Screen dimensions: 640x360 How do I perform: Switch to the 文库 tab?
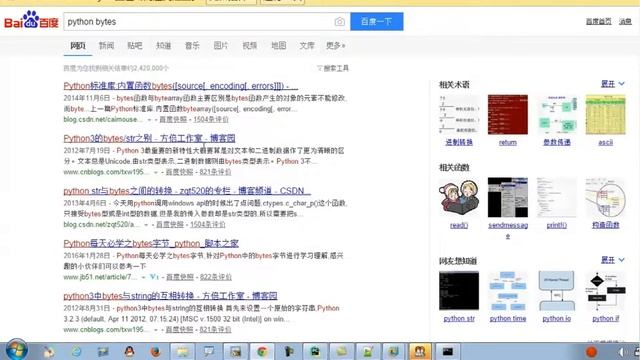pyautogui.click(x=307, y=46)
